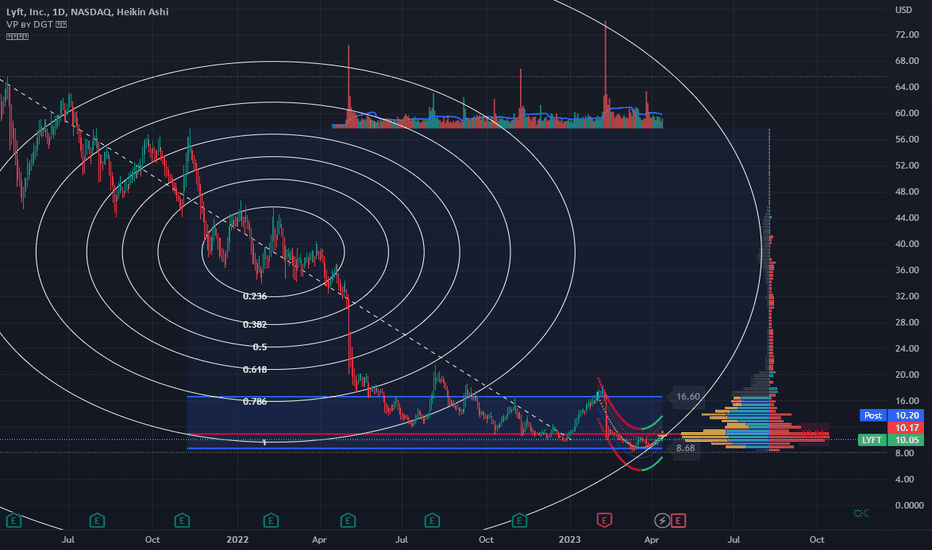Select the 0.618 Fibonacci circle label
This screenshot has width=932, height=550.
coord(254,370)
